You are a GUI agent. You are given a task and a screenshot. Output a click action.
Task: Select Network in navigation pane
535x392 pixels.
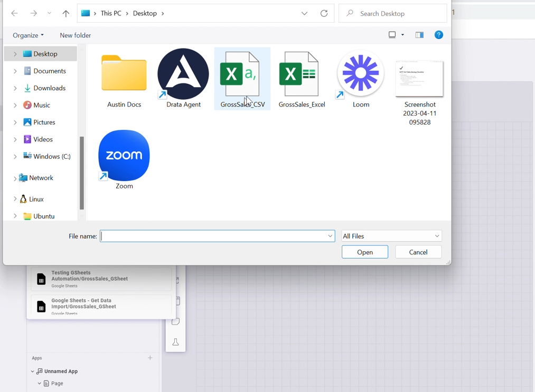pos(41,178)
